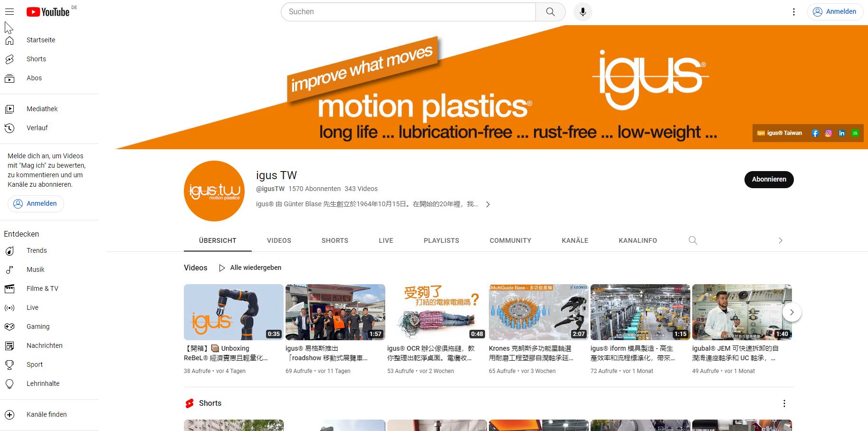Image resolution: width=868 pixels, height=431 pixels.
Task: Open the Krones 克朗斯 video thumbnail
Action: point(538,312)
